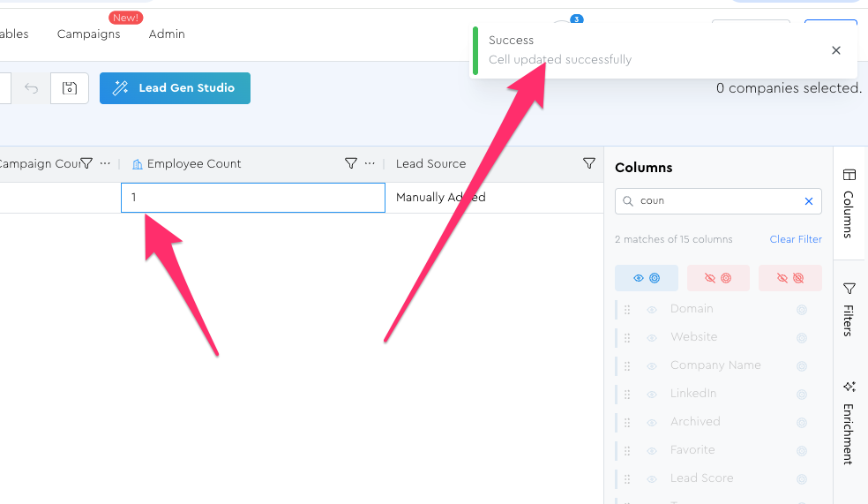Click the undo arrow icon
The width and height of the screenshot is (868, 504).
31,88
